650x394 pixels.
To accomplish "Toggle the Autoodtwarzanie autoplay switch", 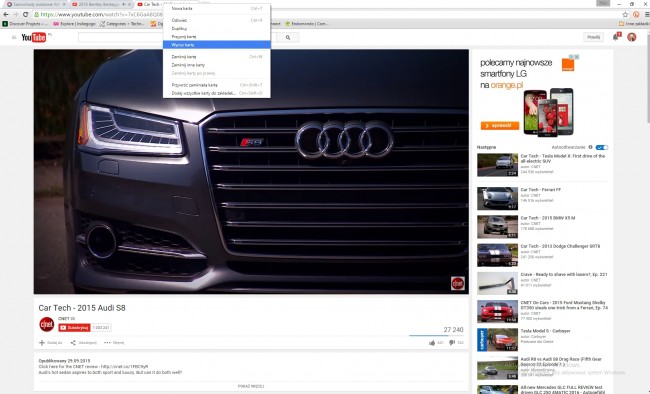I will 601,147.
